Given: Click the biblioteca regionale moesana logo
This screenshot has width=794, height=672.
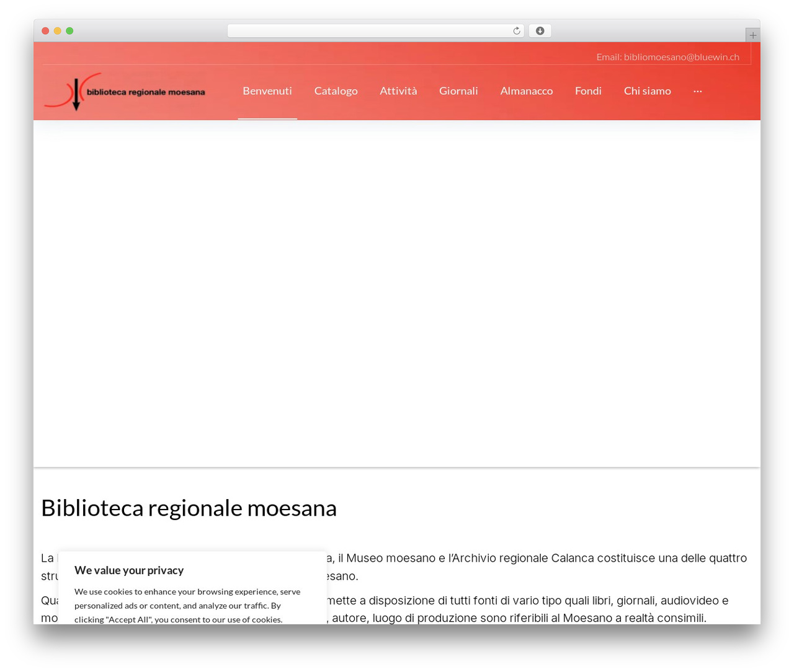Looking at the screenshot, I should click(x=125, y=91).
